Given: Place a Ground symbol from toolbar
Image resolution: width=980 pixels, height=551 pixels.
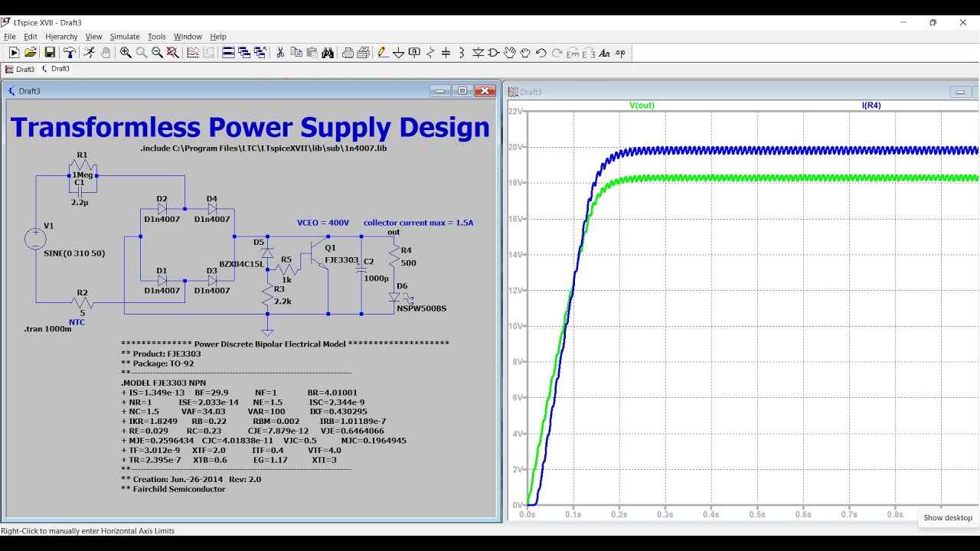Looking at the screenshot, I should [x=398, y=53].
